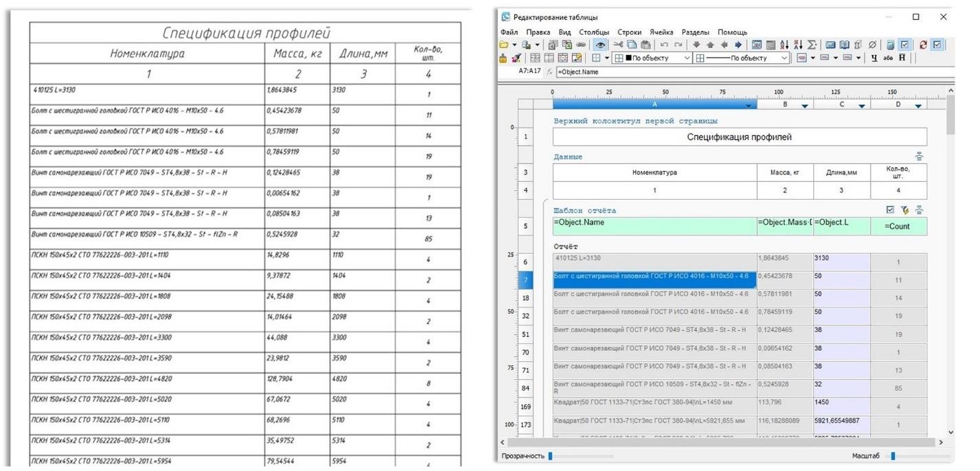This screenshot has height=471, width=980.
Task: Click the grouping icon in Данные section
Action: point(919,157)
